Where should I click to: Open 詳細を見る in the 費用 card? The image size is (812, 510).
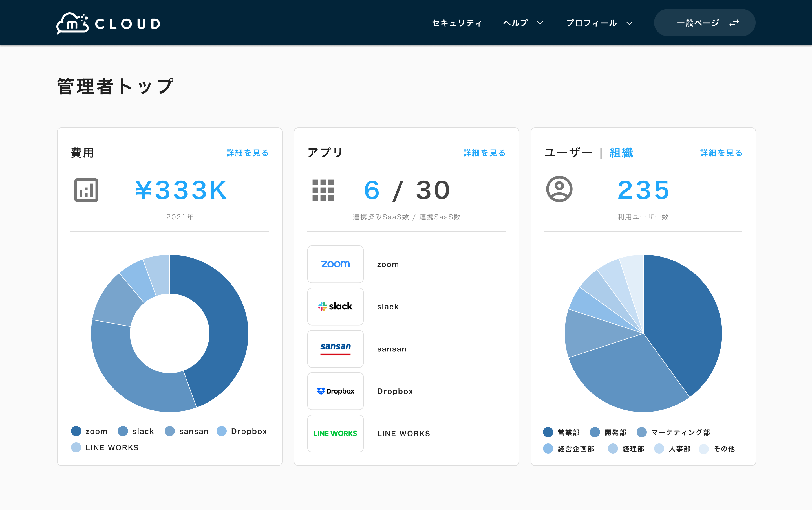[x=248, y=153]
